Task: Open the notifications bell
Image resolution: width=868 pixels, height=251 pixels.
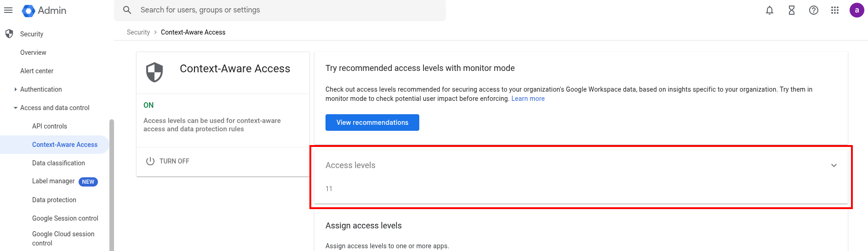Action: click(770, 10)
